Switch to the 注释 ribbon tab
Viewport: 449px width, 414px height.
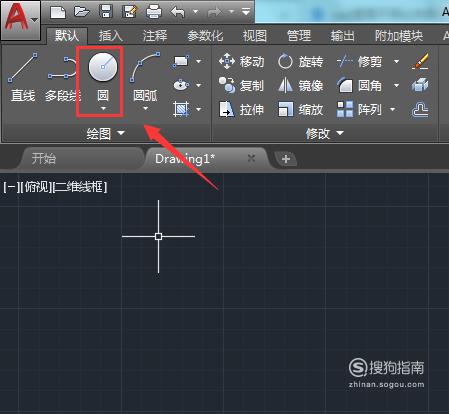coord(155,35)
